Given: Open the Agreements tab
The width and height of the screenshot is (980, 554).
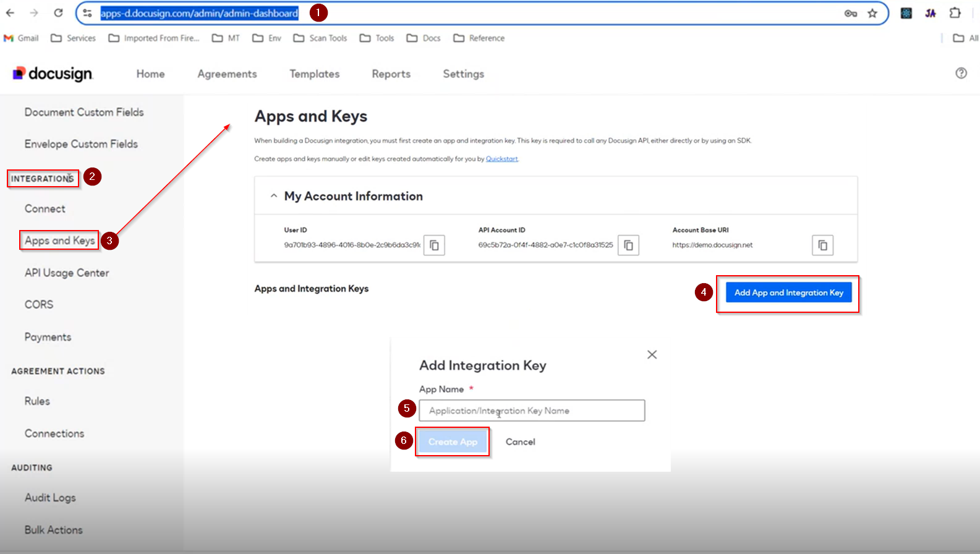Looking at the screenshot, I should 227,74.
